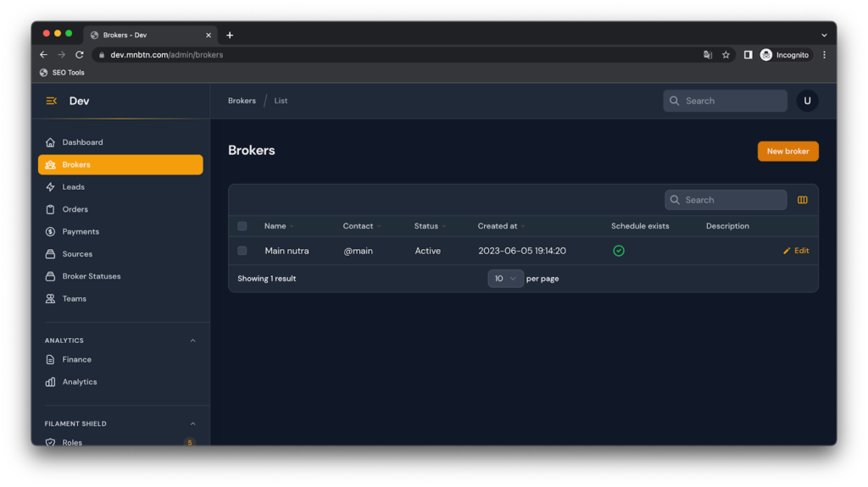
Task: Click the green schedule exists checkmark icon
Action: tap(619, 251)
